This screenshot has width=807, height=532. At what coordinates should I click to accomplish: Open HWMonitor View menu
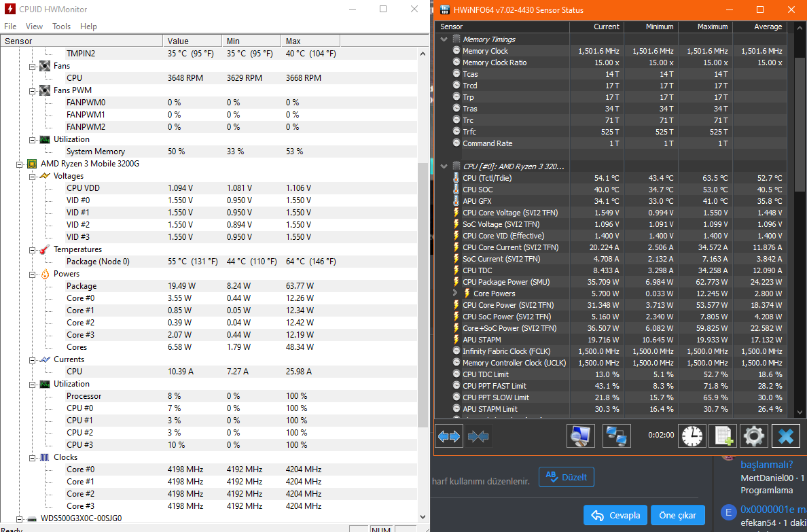pyautogui.click(x=34, y=26)
